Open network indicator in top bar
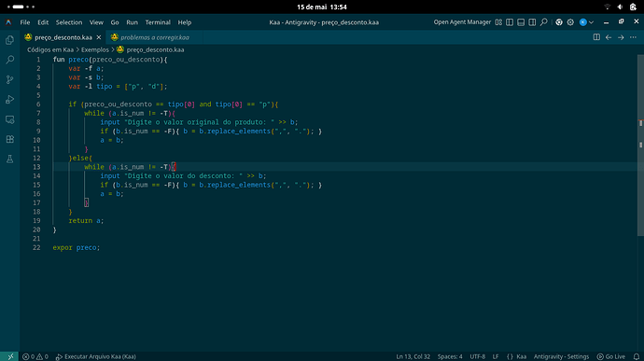The image size is (644, 361). click(608, 7)
